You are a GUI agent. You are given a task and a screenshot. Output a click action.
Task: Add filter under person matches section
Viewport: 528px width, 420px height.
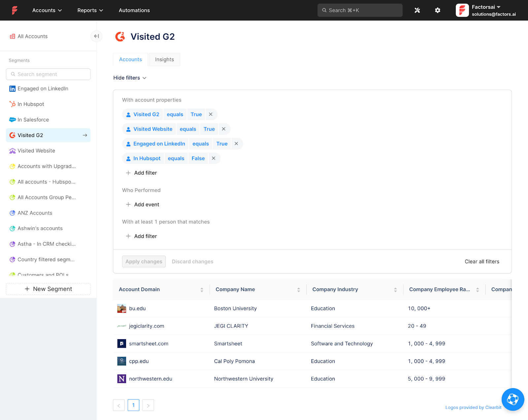point(141,236)
